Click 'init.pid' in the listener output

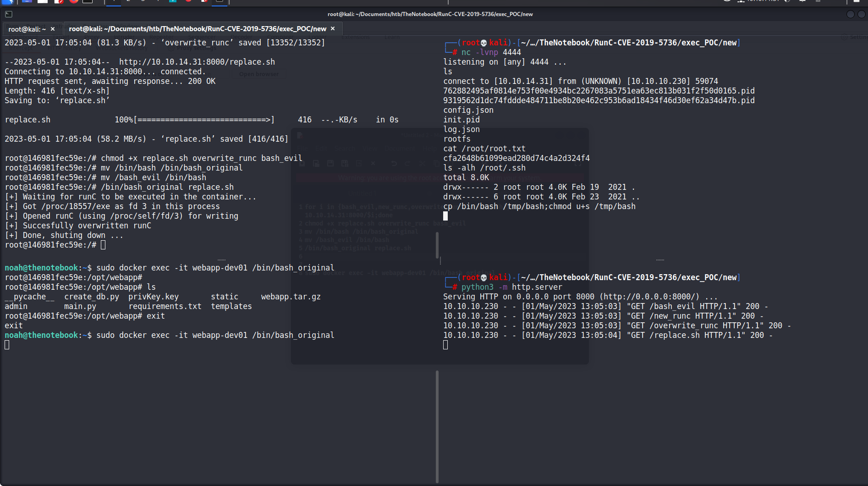pyautogui.click(x=461, y=120)
